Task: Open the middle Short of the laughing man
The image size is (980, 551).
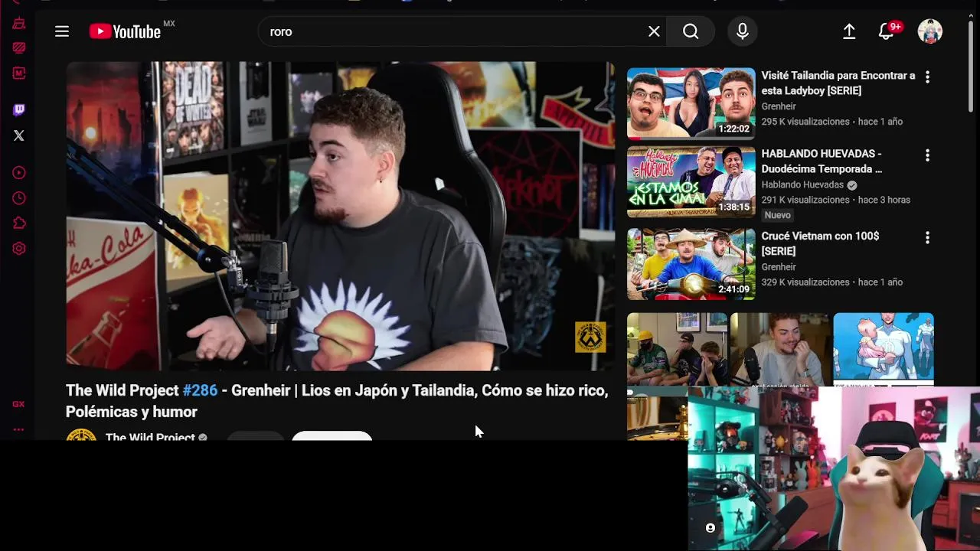Action: pos(779,348)
